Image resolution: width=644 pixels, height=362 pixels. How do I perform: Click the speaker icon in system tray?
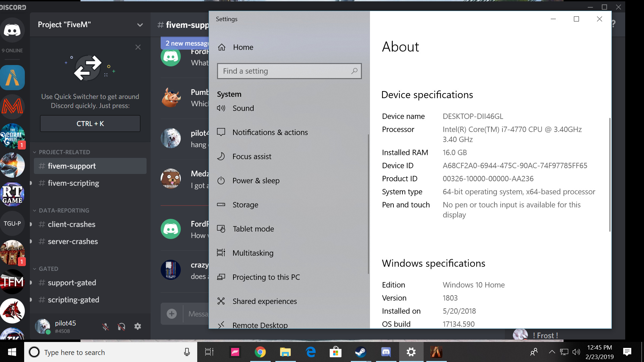coord(576,352)
